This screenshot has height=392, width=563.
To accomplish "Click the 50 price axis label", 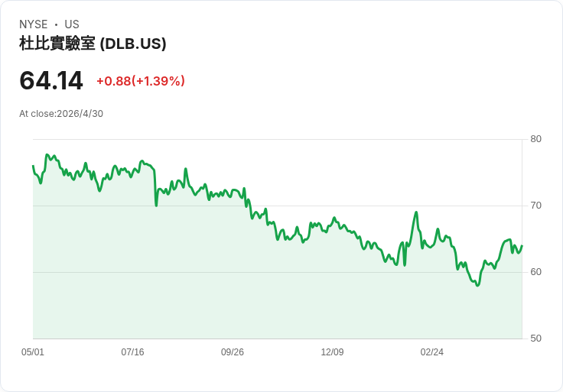I will 535,339.
